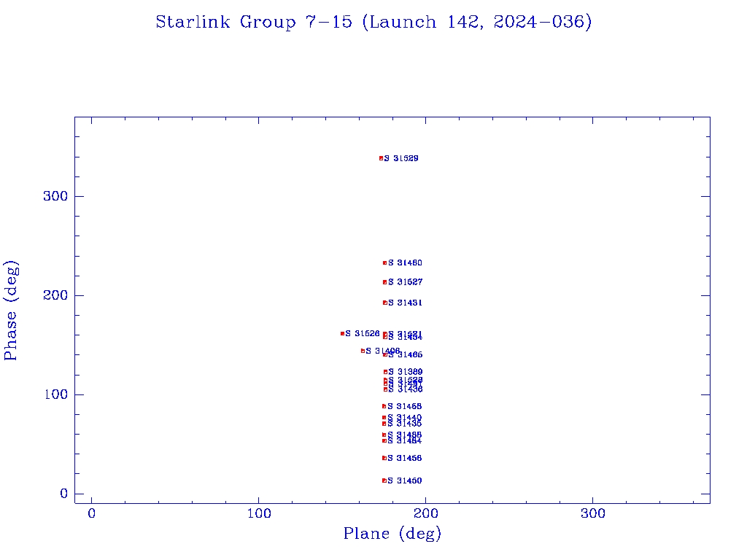Image resolution: width=747 pixels, height=560 pixels.
Task: Click the red marker beside S 31527
Action: (x=384, y=283)
